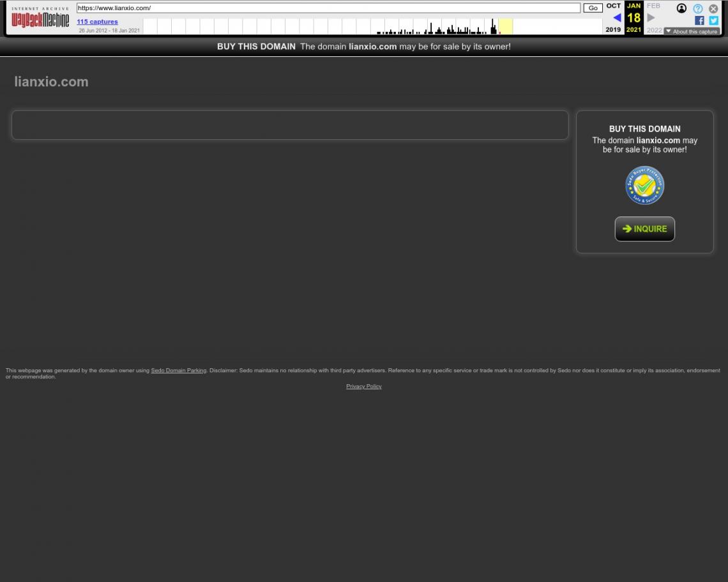Open the 115 captures link

click(x=97, y=21)
